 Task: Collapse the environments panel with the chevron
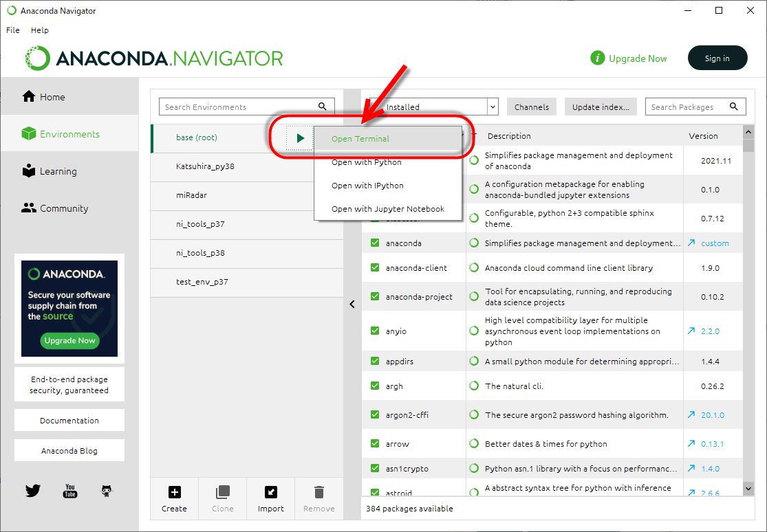click(x=352, y=304)
